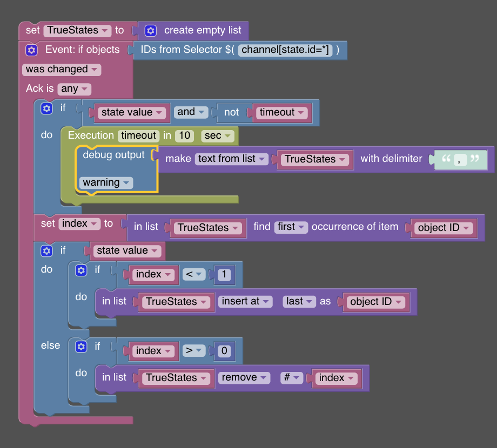The width and height of the screenshot is (497, 448).
Task: Change the 'and' logic operator dropdown
Action: [x=191, y=112]
